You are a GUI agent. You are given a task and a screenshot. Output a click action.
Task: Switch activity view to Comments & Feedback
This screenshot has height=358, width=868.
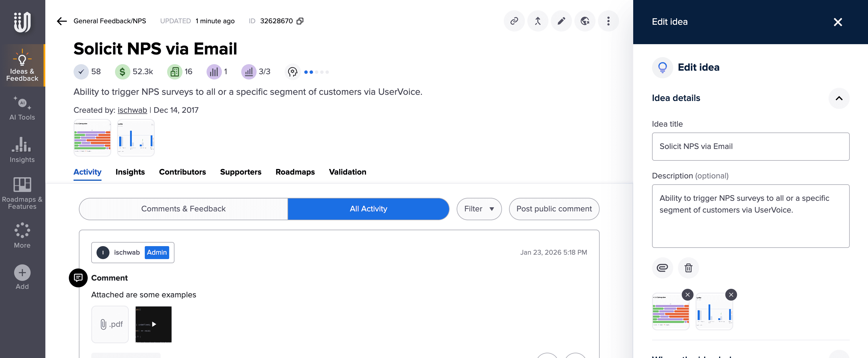pos(183,209)
